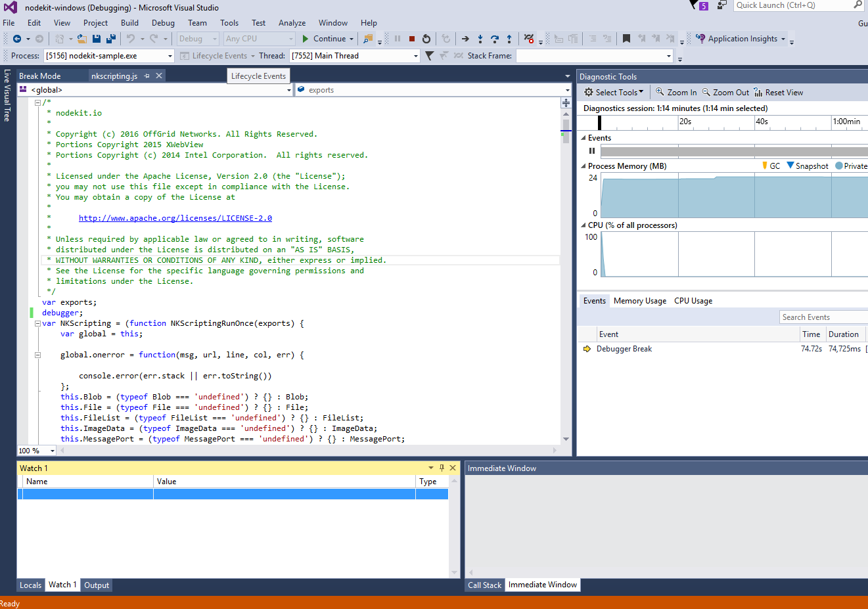Click Reset View in Diagnostic Tools
This screenshot has width=868, height=609.
pos(779,93)
